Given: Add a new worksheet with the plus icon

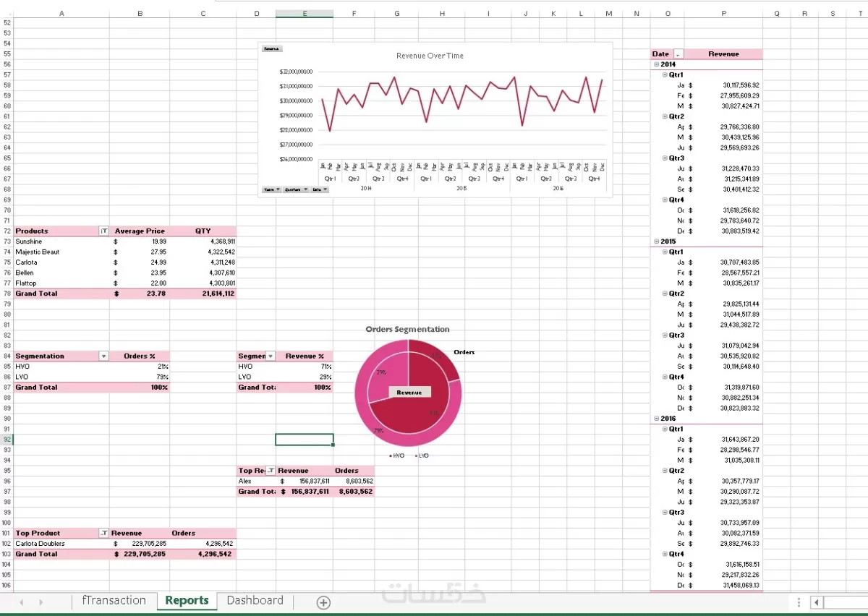Looking at the screenshot, I should [x=323, y=602].
